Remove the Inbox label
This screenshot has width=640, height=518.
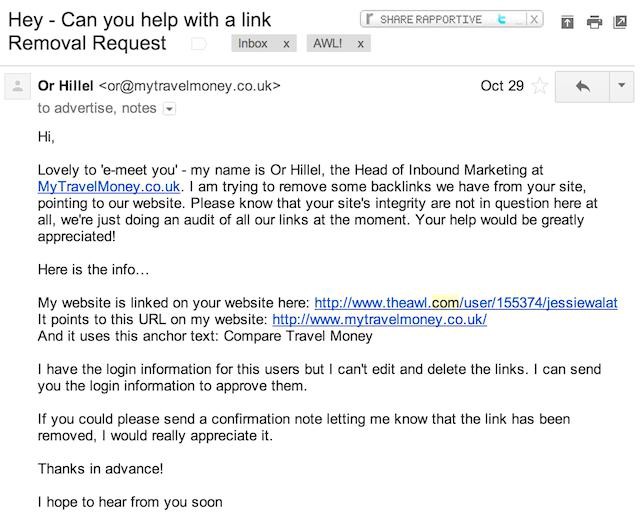(287, 44)
